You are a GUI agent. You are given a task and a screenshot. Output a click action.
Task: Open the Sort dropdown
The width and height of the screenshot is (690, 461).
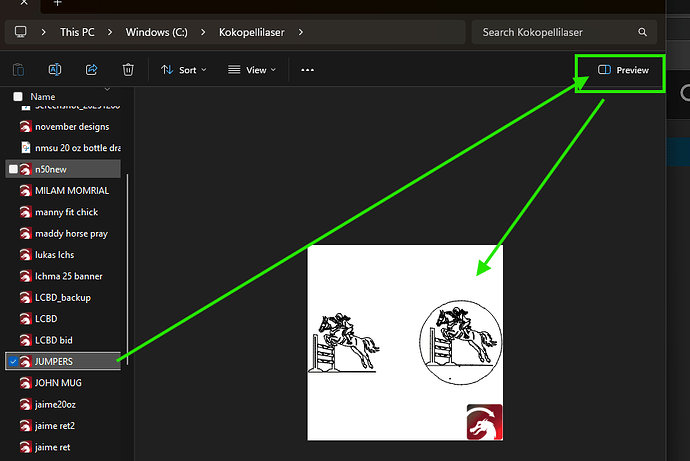[x=184, y=70]
